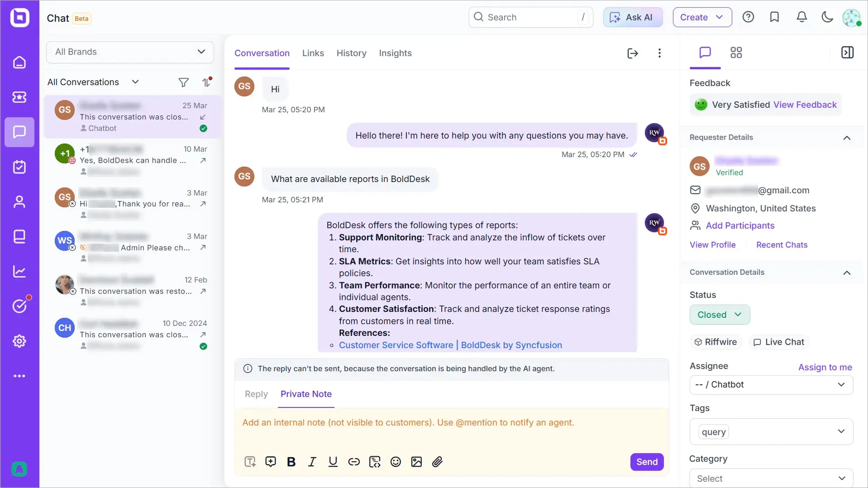Click the Send button
Viewport: 868px width, 488px height.
coord(647,462)
